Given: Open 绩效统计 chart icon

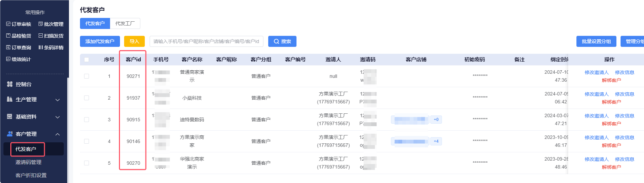Looking at the screenshot, I should pyautogui.click(x=8, y=59).
